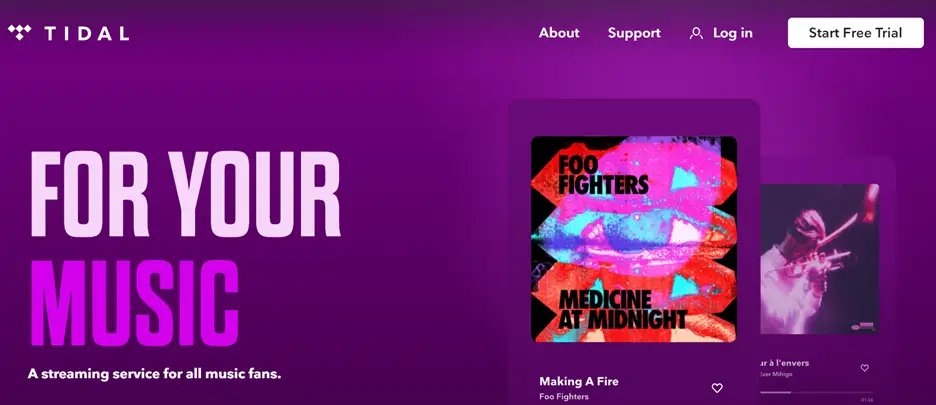This screenshot has width=936, height=405.
Task: Open the Support page
Action: (x=634, y=33)
